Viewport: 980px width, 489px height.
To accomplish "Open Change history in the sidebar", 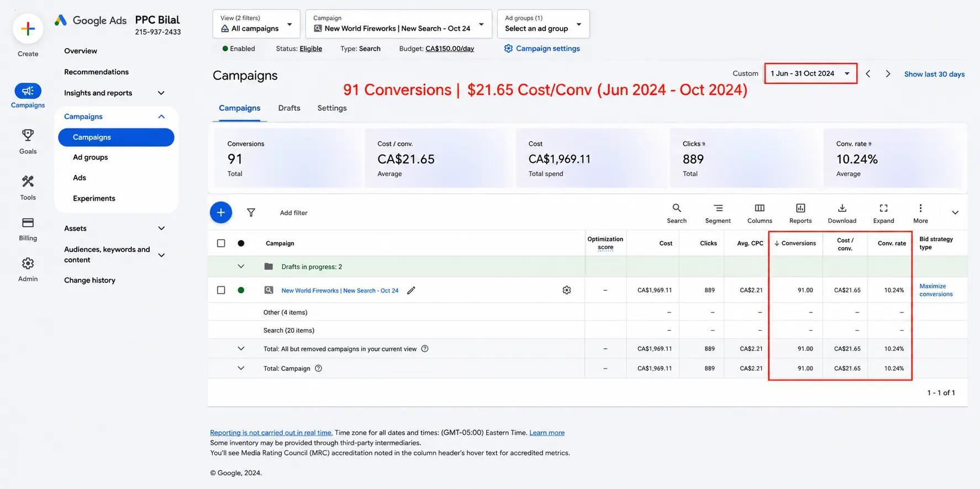I will [x=89, y=280].
